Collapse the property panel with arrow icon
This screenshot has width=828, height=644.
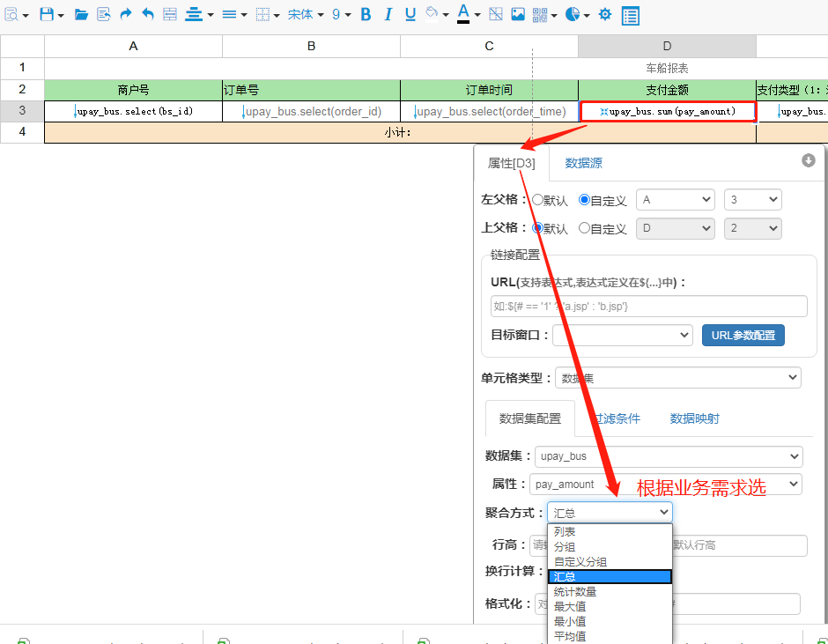809,160
